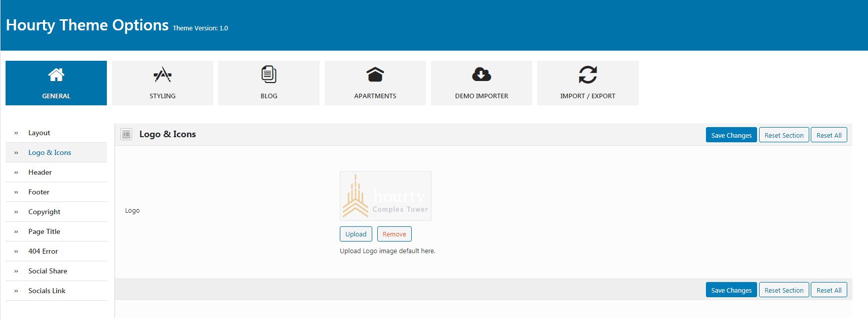This screenshot has width=868, height=320.
Task: Click the hourty logo preview thumbnail
Action: [x=385, y=196]
